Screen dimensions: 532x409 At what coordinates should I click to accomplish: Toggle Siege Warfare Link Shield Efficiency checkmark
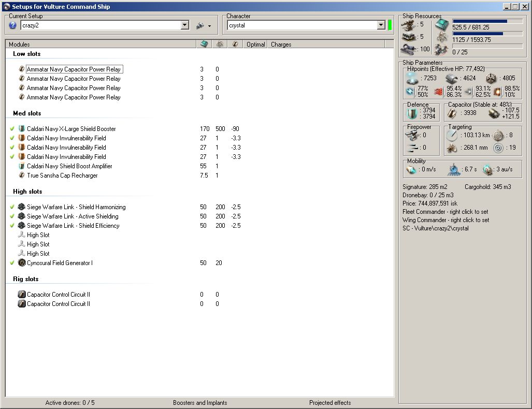[x=12, y=226]
